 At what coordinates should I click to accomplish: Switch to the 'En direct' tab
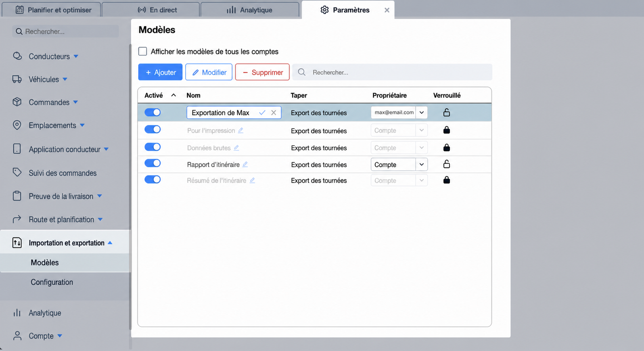151,10
